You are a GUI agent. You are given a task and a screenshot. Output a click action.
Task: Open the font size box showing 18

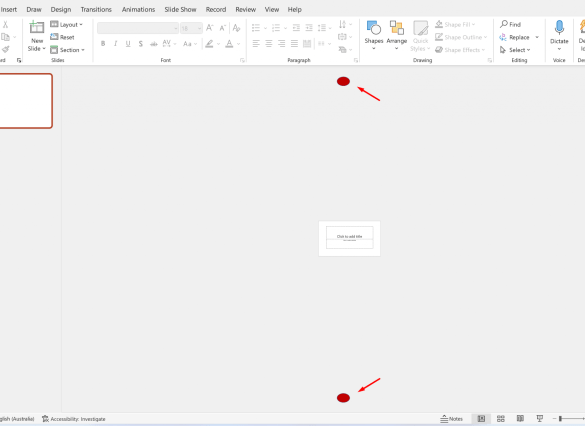point(191,28)
